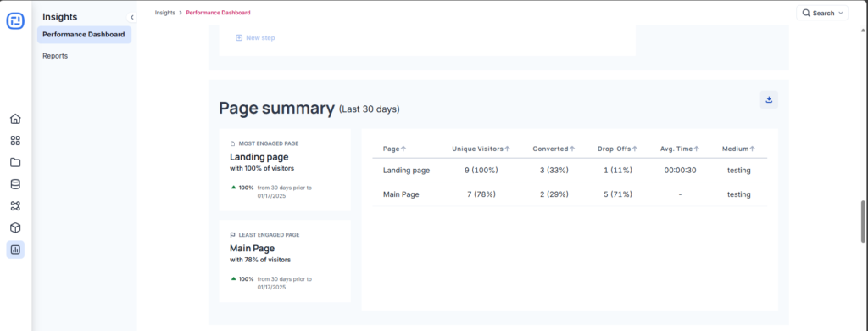Click the Performance Dashboard breadcrumb

218,12
